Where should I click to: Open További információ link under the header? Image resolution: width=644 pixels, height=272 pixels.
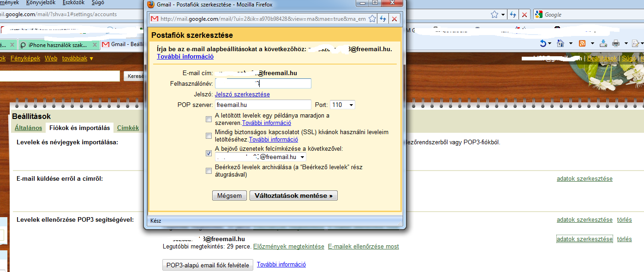click(185, 57)
